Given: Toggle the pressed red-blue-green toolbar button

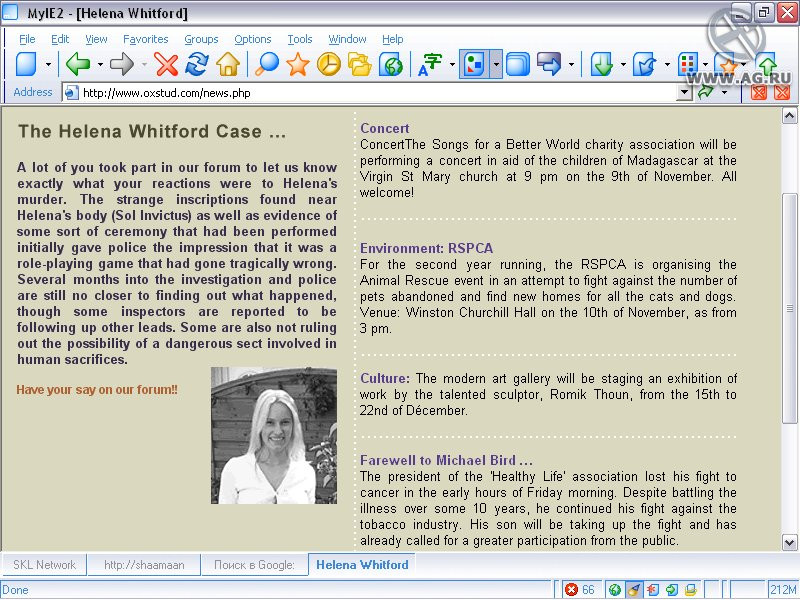Looking at the screenshot, I should pyautogui.click(x=474, y=64).
